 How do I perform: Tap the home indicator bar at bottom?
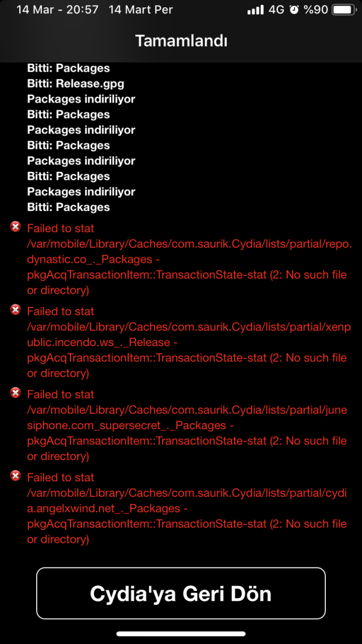(181, 634)
